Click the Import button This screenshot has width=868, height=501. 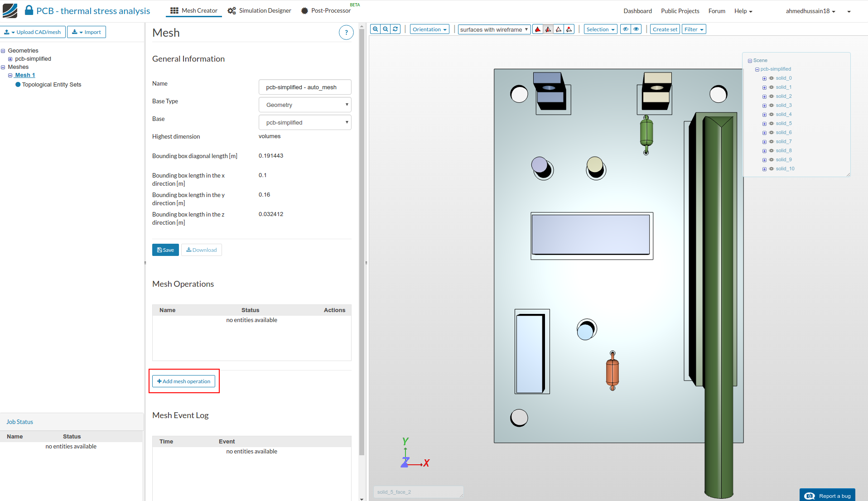tap(87, 32)
